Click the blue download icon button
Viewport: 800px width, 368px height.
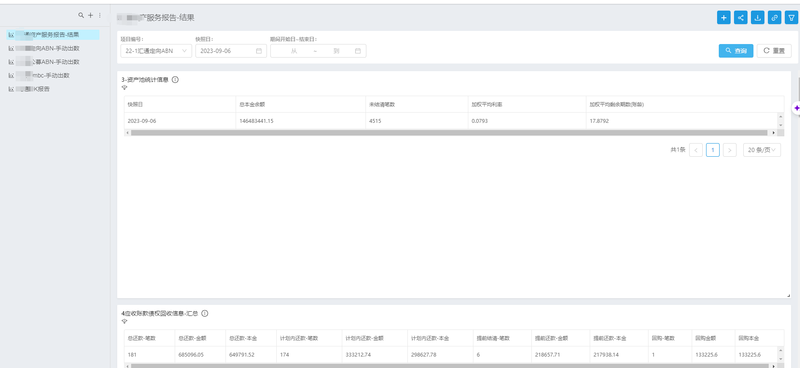(758, 18)
